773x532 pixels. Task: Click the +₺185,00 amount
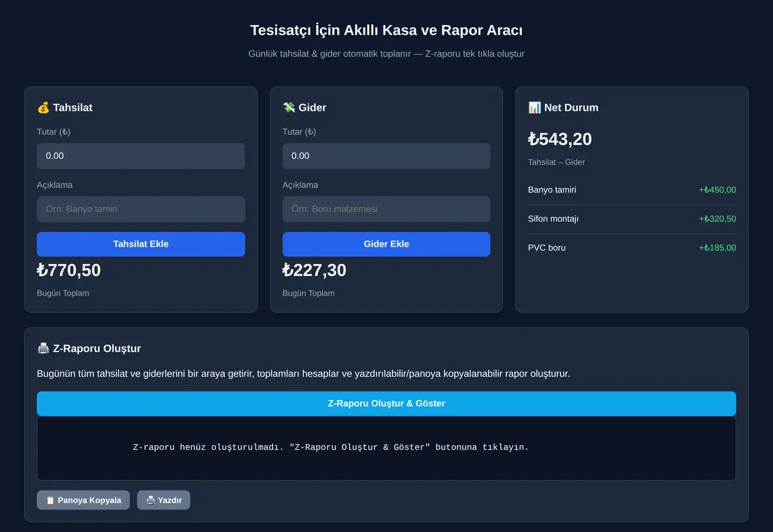click(x=717, y=248)
